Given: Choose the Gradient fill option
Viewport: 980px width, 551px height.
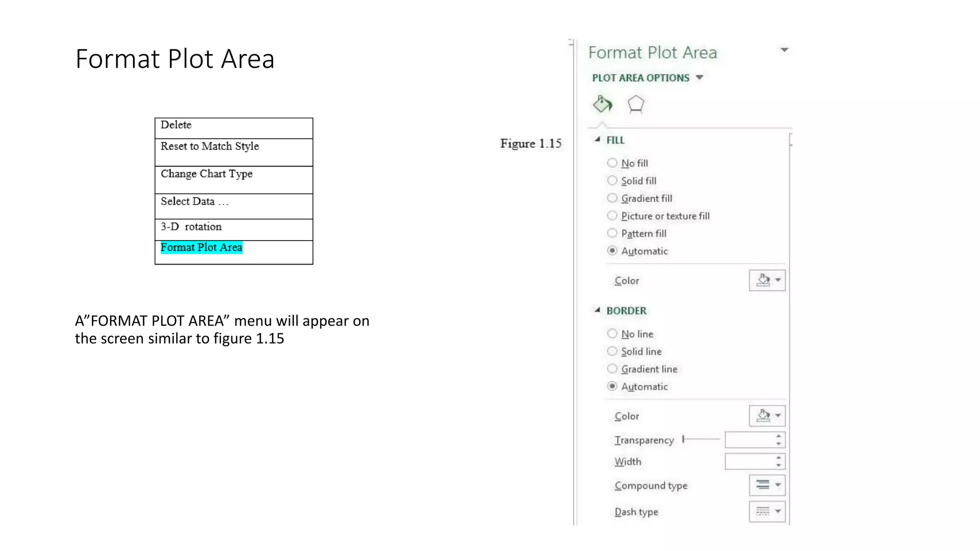Looking at the screenshot, I should (x=612, y=198).
